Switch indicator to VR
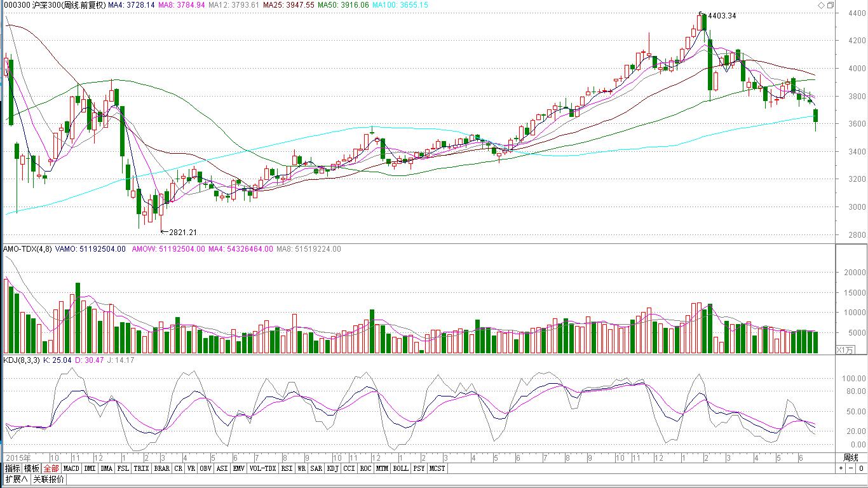 pos(191,468)
